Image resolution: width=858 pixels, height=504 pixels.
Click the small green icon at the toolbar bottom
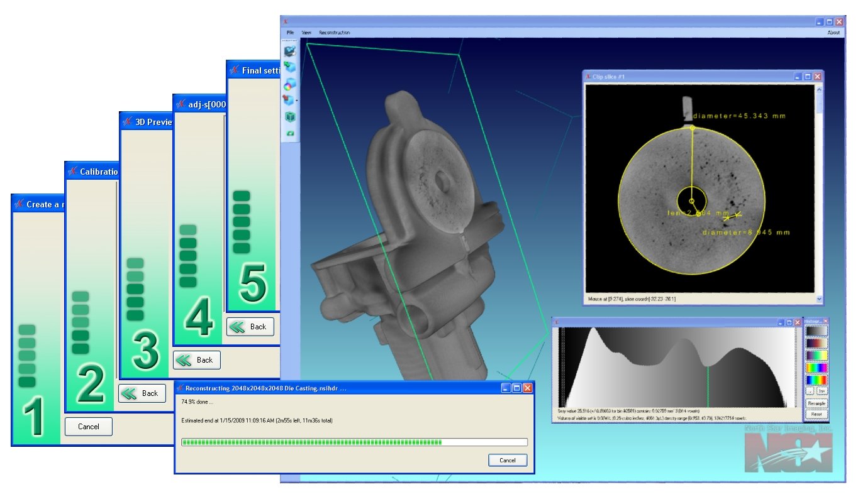pyautogui.click(x=290, y=134)
